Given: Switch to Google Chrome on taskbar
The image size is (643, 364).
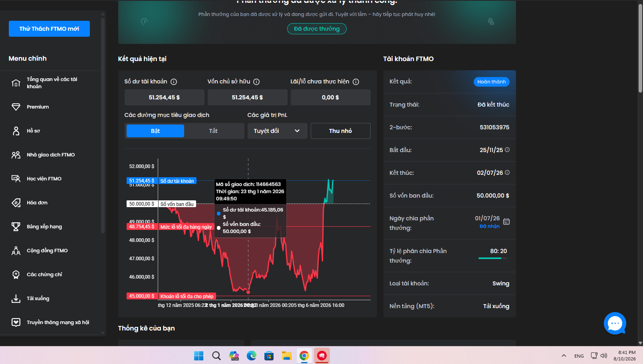Looking at the screenshot, I should (x=304, y=356).
